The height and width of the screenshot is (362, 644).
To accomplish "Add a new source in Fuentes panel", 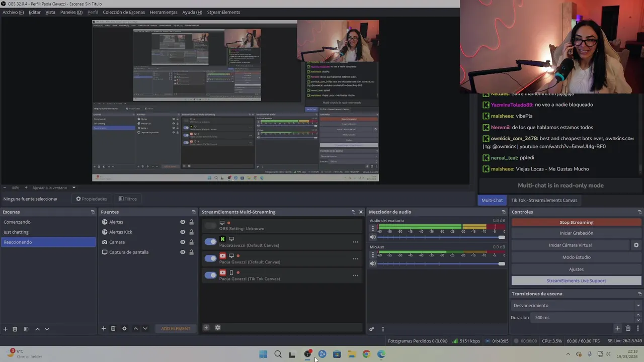I will (103, 328).
